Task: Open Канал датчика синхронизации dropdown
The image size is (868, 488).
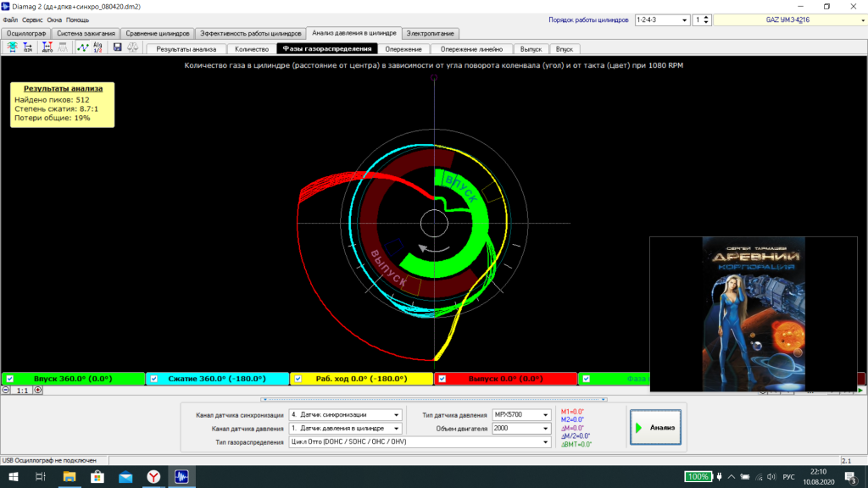Action: [x=397, y=414]
